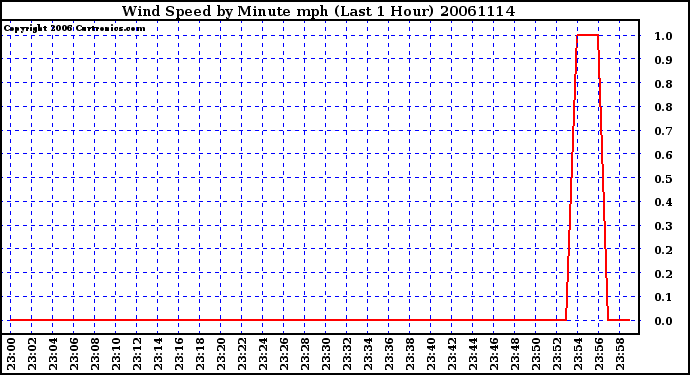Screen dimensions: 690x375
Task: Click the 23:02 time label
Action: click(32, 354)
